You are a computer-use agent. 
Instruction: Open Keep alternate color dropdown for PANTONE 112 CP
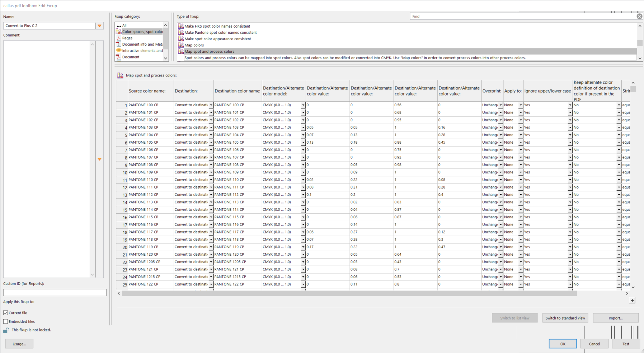click(x=619, y=195)
